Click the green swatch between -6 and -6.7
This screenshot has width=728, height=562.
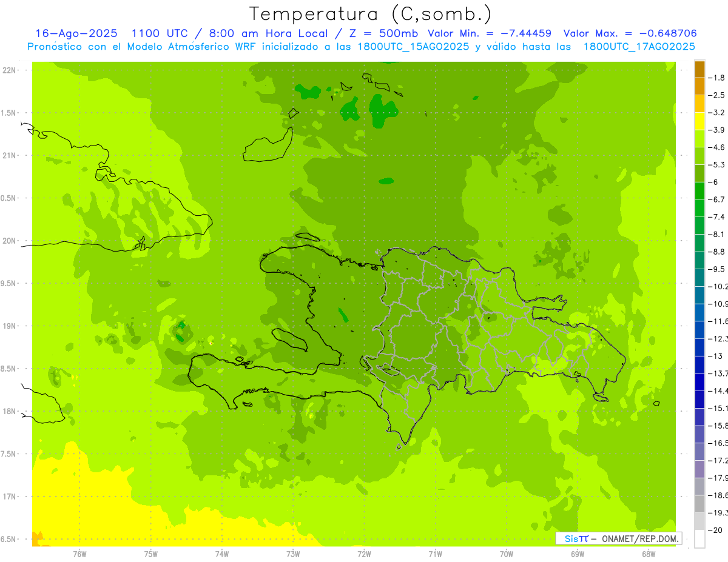pyautogui.click(x=699, y=191)
